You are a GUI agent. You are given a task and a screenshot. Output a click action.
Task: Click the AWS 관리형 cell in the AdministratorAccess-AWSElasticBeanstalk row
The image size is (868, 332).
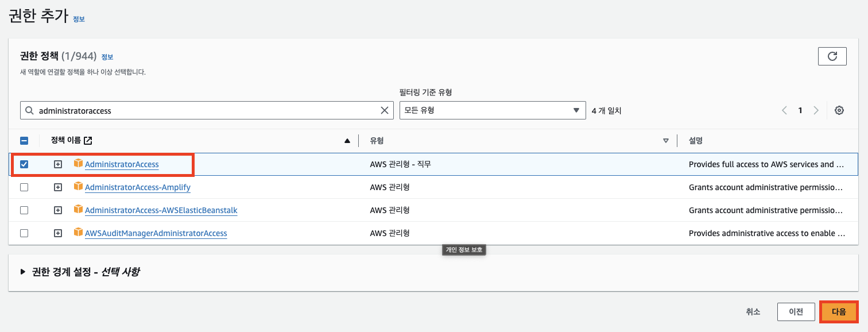(x=390, y=210)
